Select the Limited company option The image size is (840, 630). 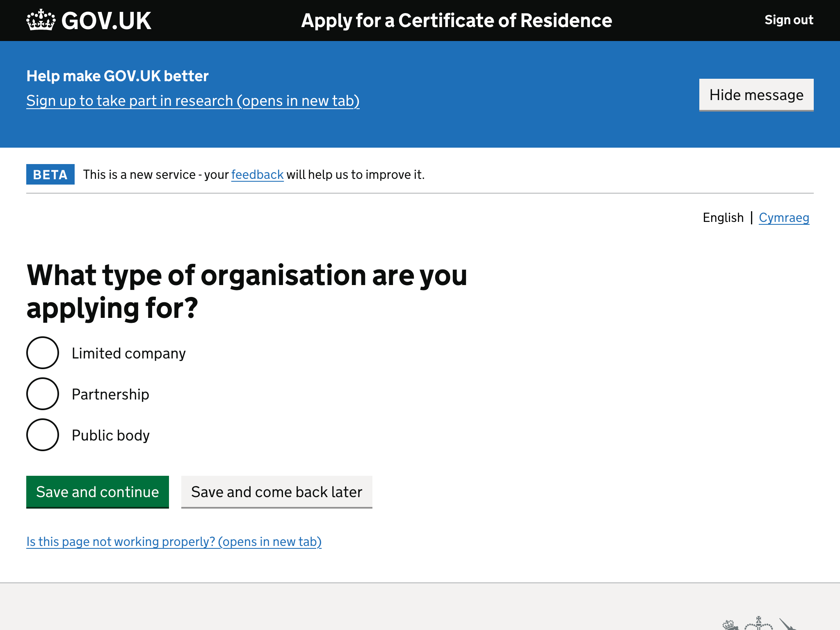point(42,353)
